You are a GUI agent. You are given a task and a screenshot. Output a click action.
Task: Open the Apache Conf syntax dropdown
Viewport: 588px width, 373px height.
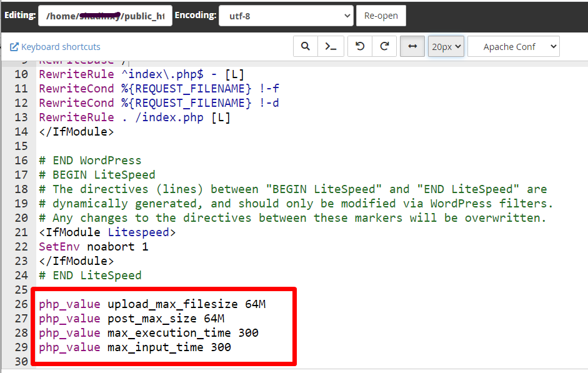[514, 46]
